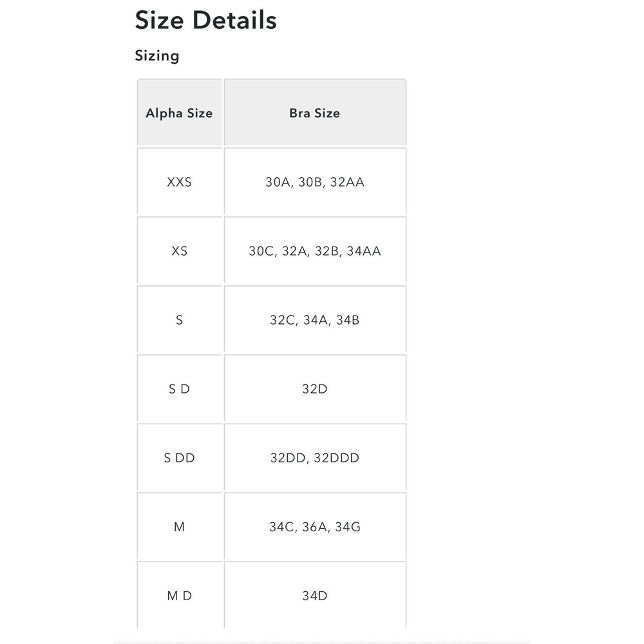Select the Alpha Size column header

[x=180, y=113]
